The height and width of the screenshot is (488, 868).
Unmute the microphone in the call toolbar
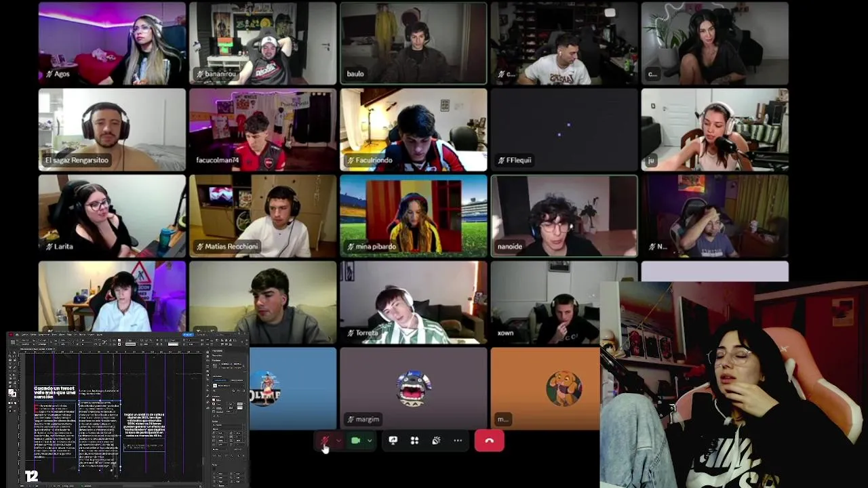tap(325, 441)
